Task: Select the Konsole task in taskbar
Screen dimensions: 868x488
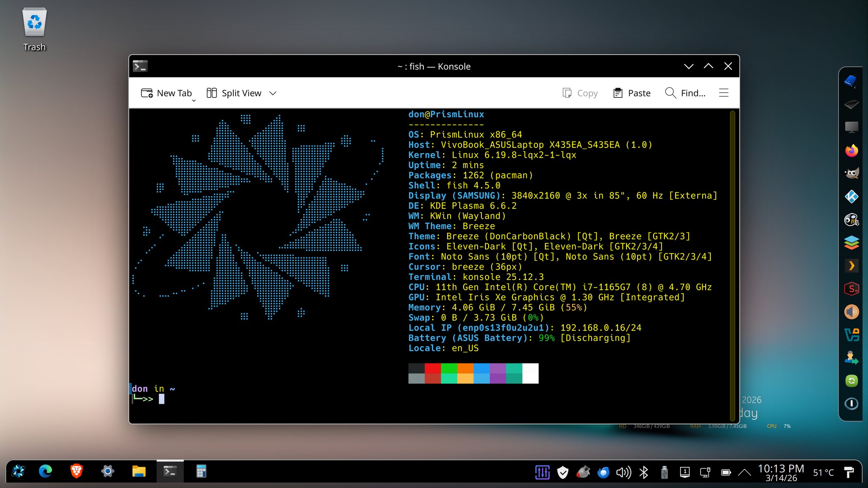Action: coord(170,471)
